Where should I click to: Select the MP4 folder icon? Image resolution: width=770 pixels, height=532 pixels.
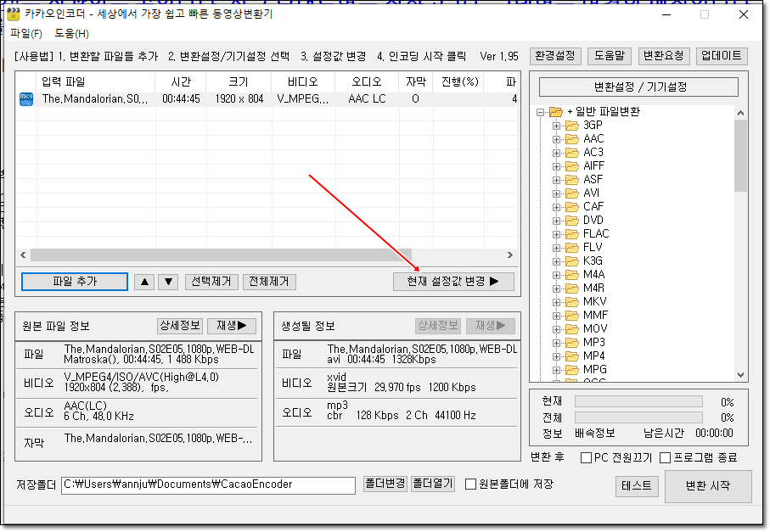pyautogui.click(x=571, y=356)
